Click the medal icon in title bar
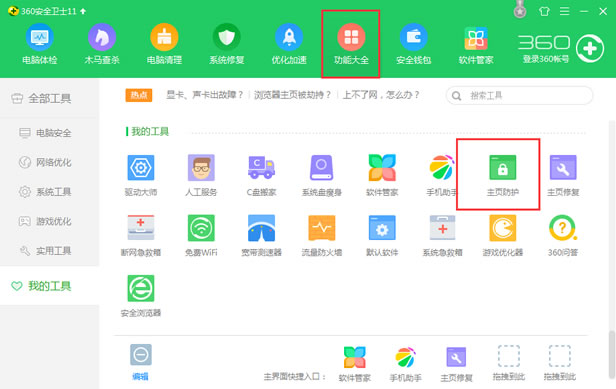This screenshot has width=616, height=389. point(520,9)
